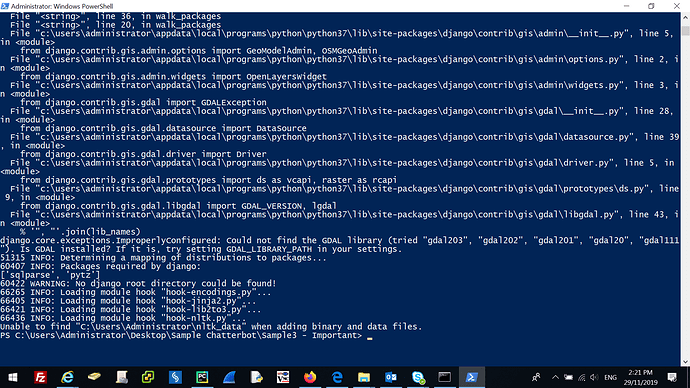Open the blue S database taskbar app

[x=175, y=377]
